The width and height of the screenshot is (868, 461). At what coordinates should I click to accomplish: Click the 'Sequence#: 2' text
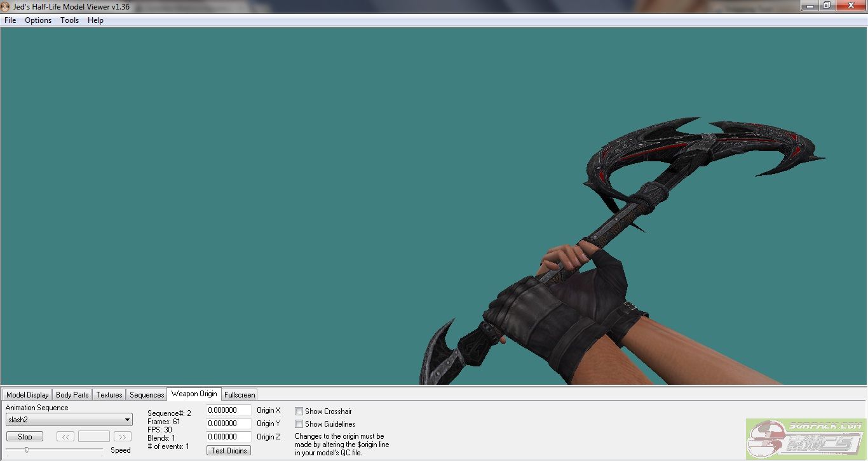169,413
